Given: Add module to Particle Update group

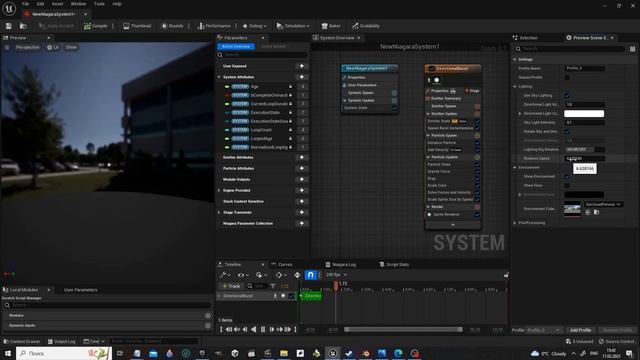Looking at the screenshot, I should click(x=477, y=157).
